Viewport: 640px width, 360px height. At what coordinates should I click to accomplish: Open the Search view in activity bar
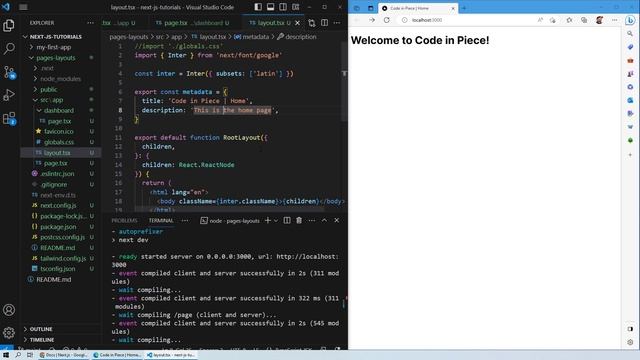[x=9, y=49]
